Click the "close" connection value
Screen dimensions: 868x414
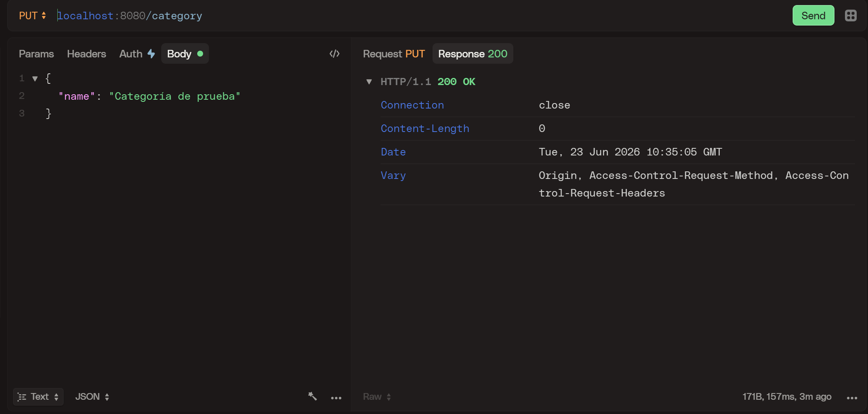[554, 105]
